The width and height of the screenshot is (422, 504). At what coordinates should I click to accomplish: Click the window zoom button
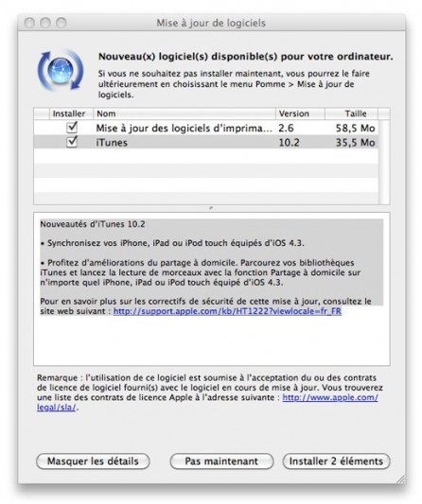62,23
